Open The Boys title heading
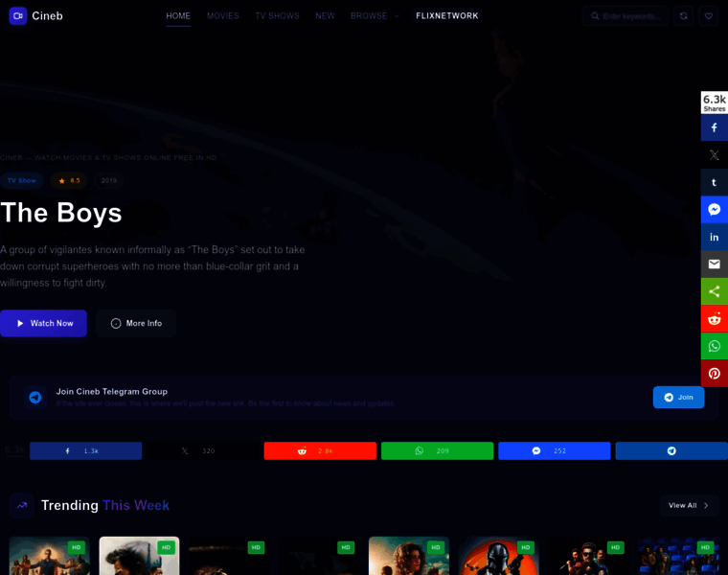The image size is (728, 575). coord(60,213)
